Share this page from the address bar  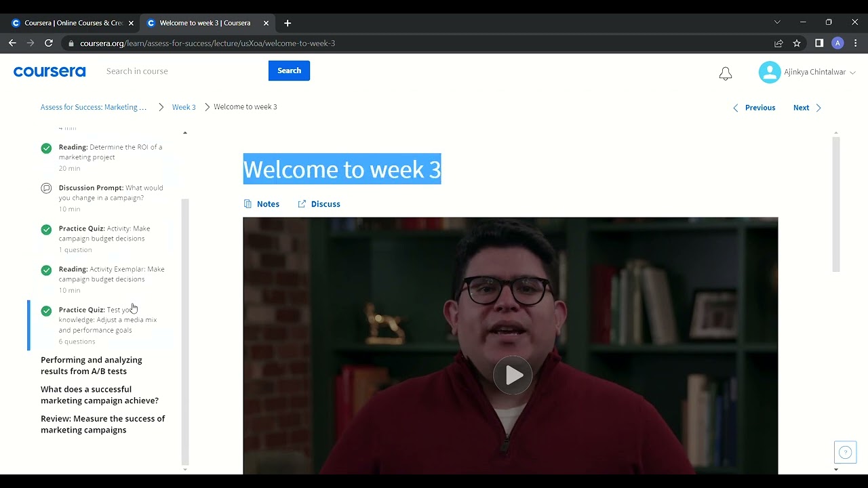[x=778, y=43]
